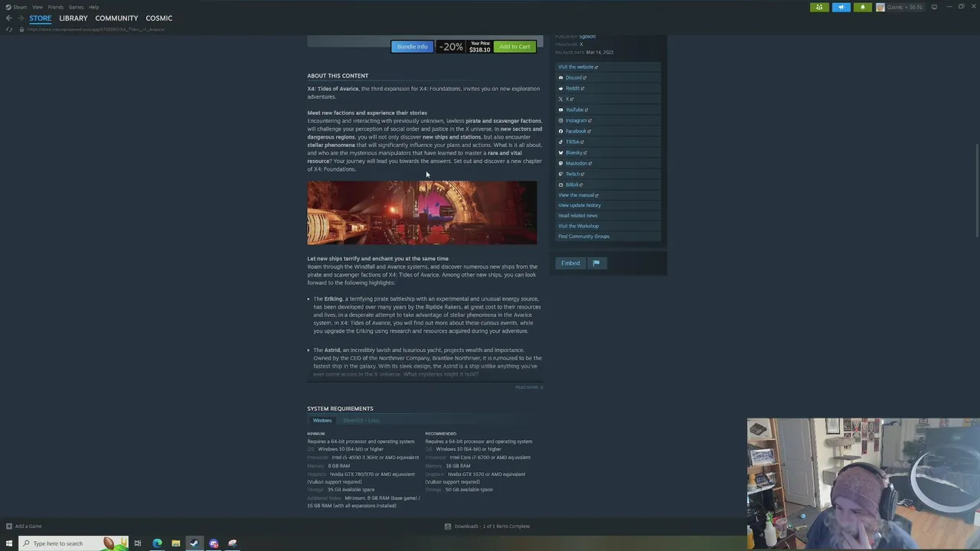980x551 pixels.
Task: Click the Add a Game label
Action: click(x=28, y=526)
